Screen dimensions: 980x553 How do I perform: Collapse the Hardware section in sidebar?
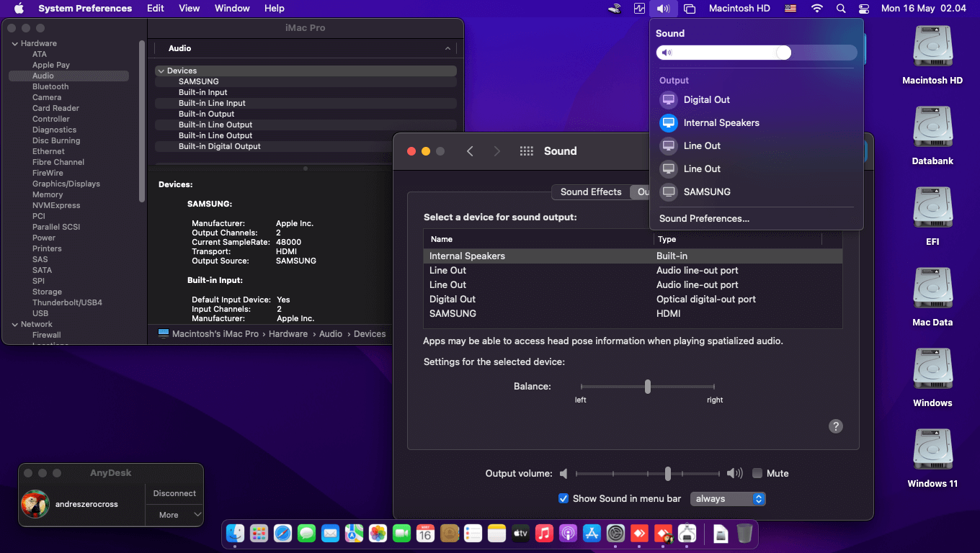point(14,44)
